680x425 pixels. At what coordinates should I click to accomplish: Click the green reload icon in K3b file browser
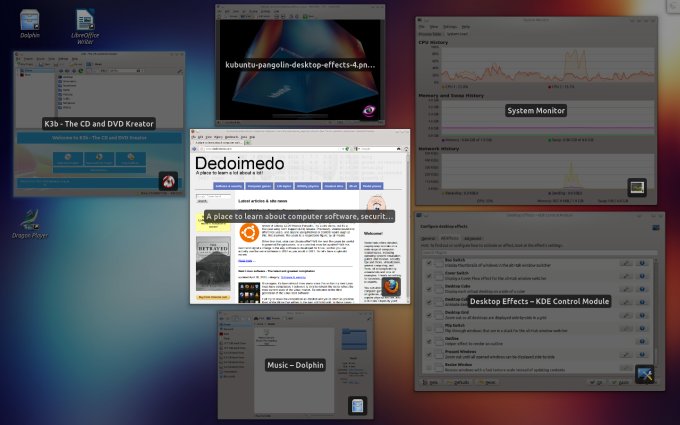tap(81, 71)
